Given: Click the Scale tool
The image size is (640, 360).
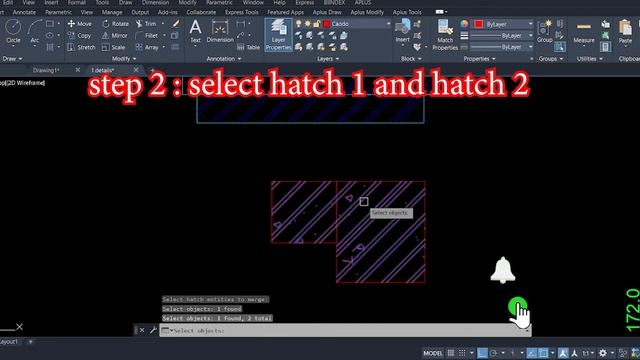Looking at the screenshot, I should [113, 47].
